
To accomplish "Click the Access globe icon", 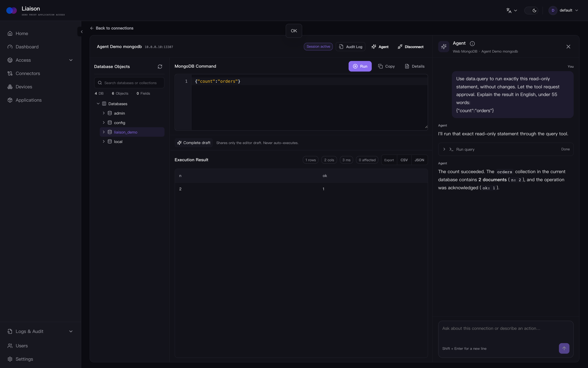I will (x=10, y=60).
